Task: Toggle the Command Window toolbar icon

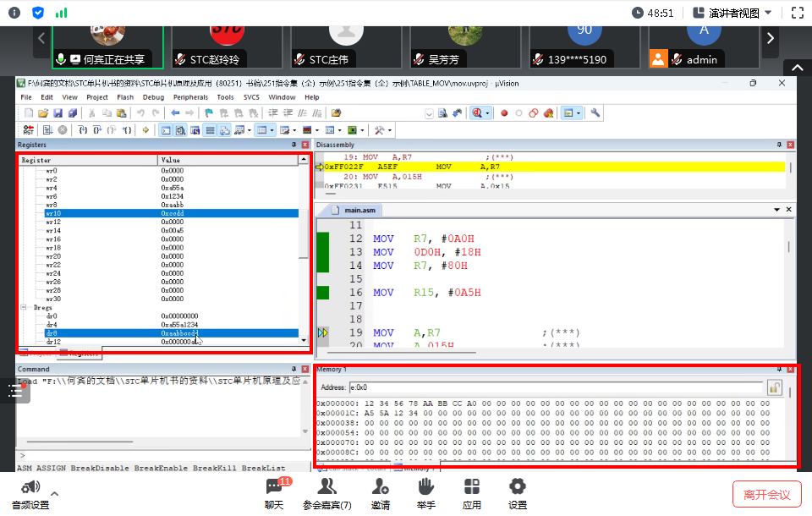Action: pos(166,130)
